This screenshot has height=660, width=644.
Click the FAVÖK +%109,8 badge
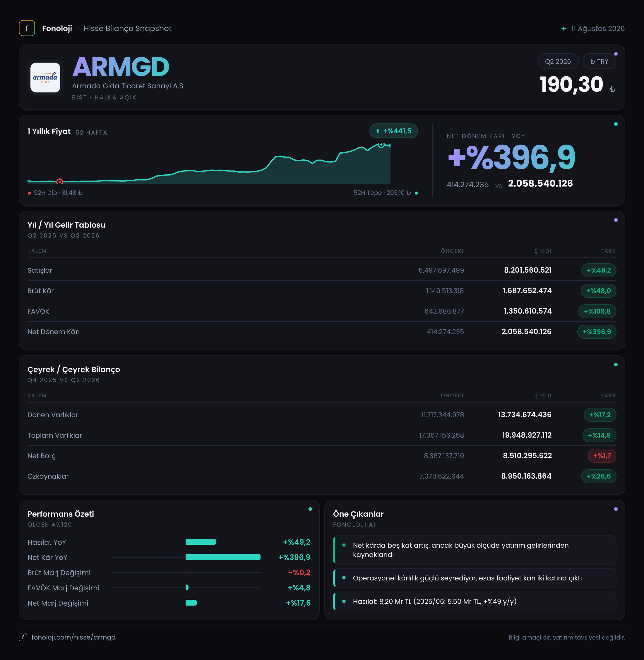point(597,311)
